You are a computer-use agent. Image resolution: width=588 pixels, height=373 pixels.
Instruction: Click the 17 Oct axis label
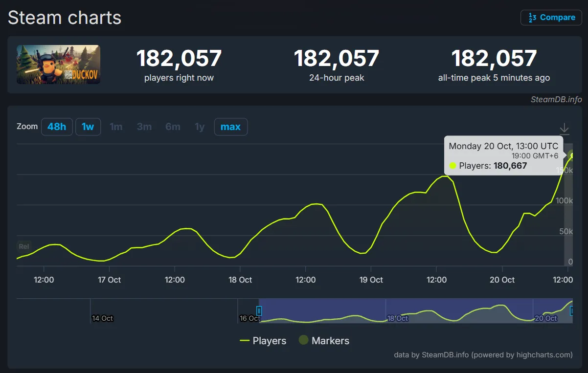coord(109,280)
